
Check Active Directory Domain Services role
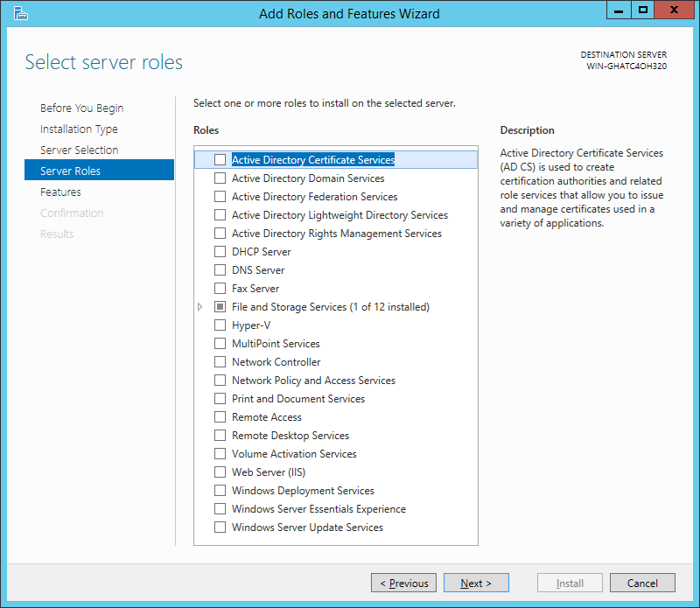tap(220, 178)
